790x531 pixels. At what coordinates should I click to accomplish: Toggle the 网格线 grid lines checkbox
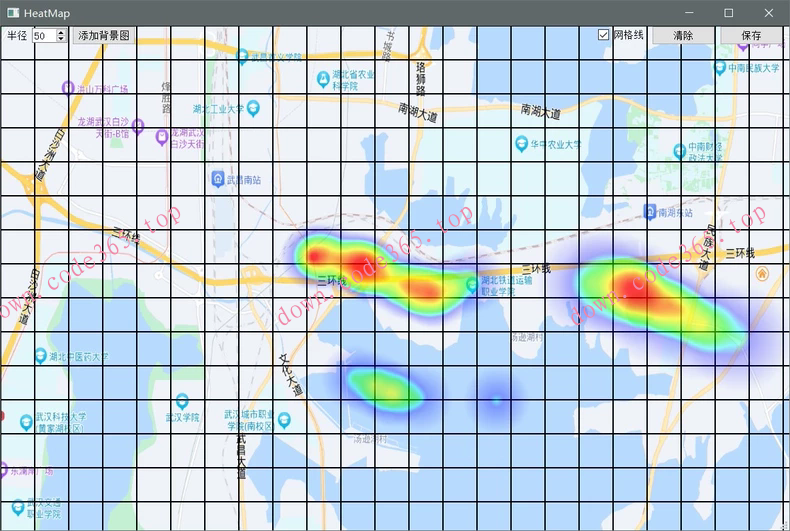point(604,35)
